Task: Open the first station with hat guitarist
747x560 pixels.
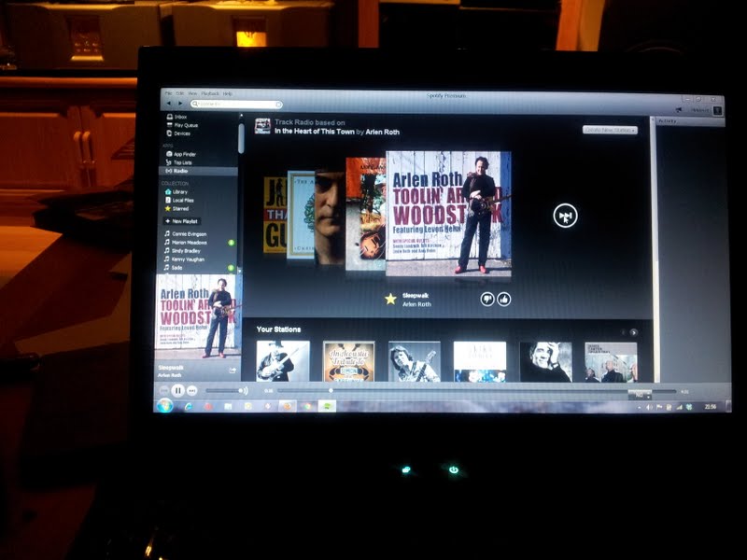Action: point(283,361)
